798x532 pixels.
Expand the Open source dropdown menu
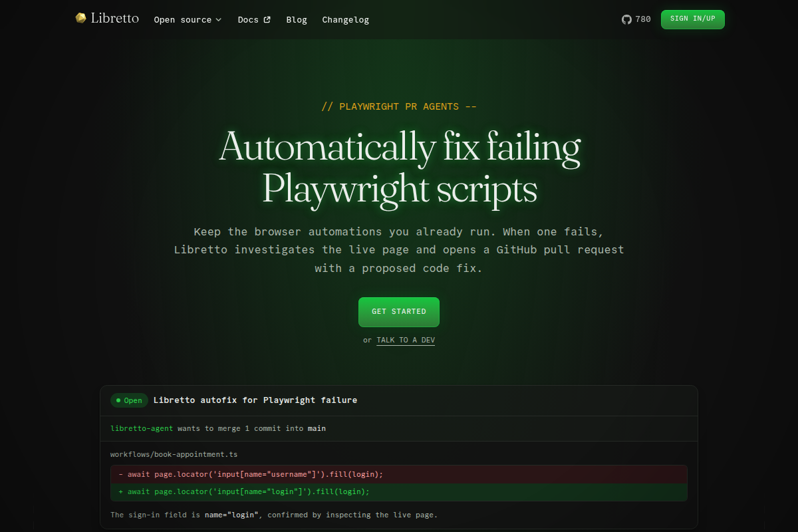point(188,19)
